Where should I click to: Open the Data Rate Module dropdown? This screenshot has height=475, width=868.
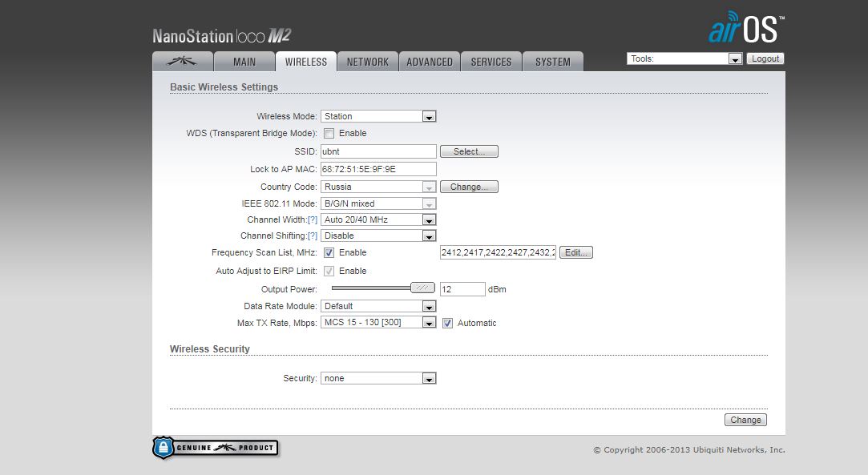tap(378, 306)
